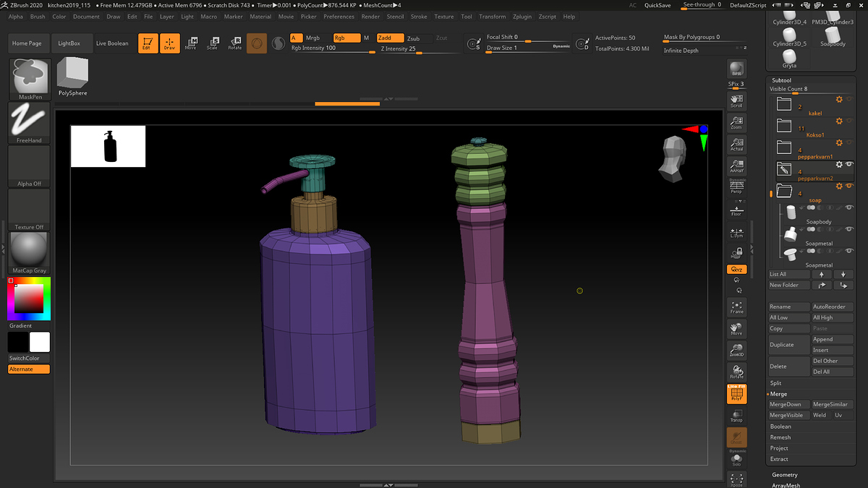Toggle Solo mode
The image size is (868, 488).
pos(736,459)
